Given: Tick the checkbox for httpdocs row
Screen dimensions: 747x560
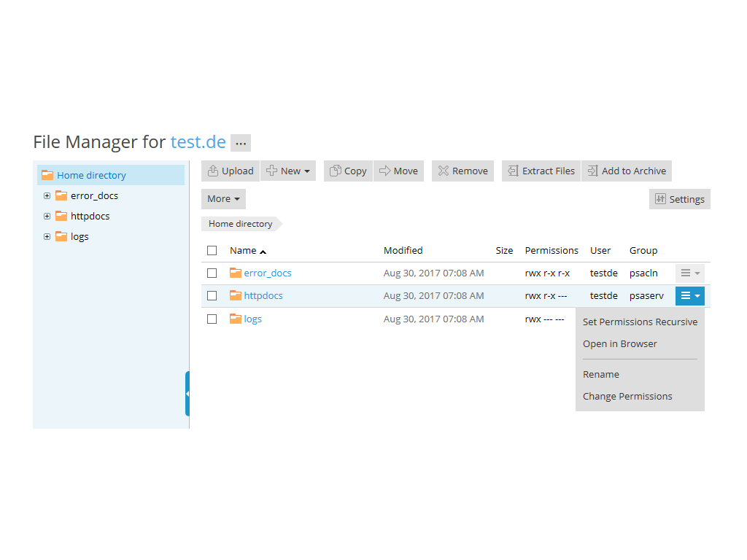Looking at the screenshot, I should [212, 295].
